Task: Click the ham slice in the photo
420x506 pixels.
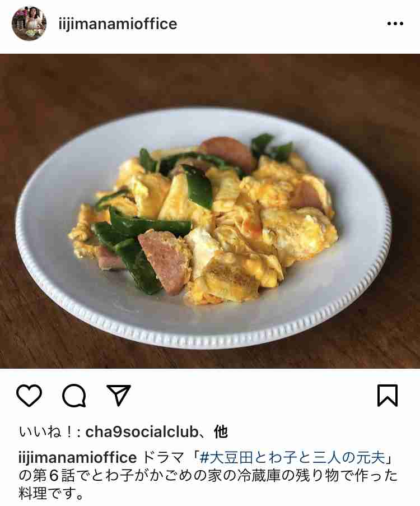Action: pos(162,259)
